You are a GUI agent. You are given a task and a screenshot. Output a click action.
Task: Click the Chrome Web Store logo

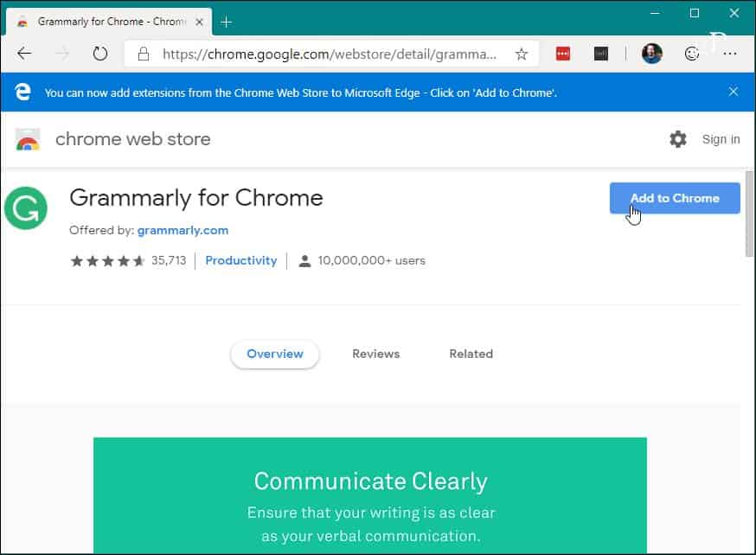[x=28, y=140]
